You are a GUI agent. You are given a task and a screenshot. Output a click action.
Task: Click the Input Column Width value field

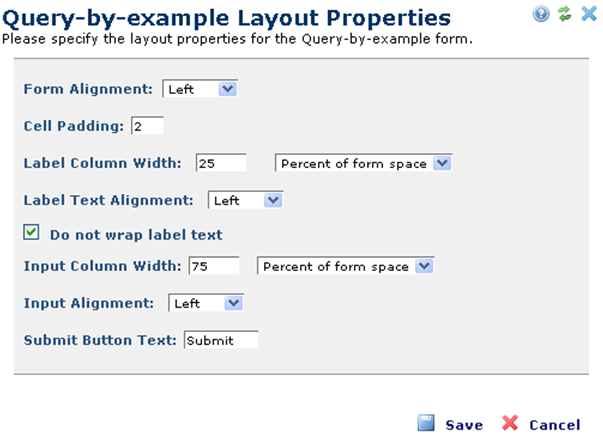pos(214,266)
